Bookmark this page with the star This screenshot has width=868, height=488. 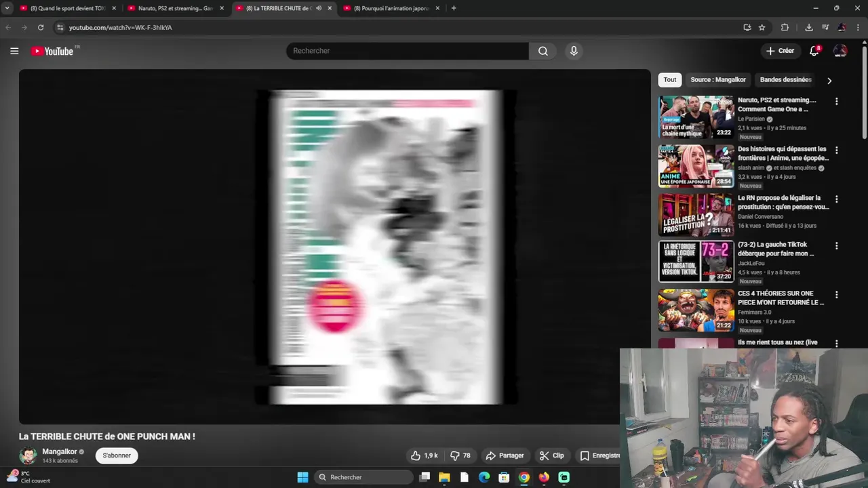(x=762, y=27)
